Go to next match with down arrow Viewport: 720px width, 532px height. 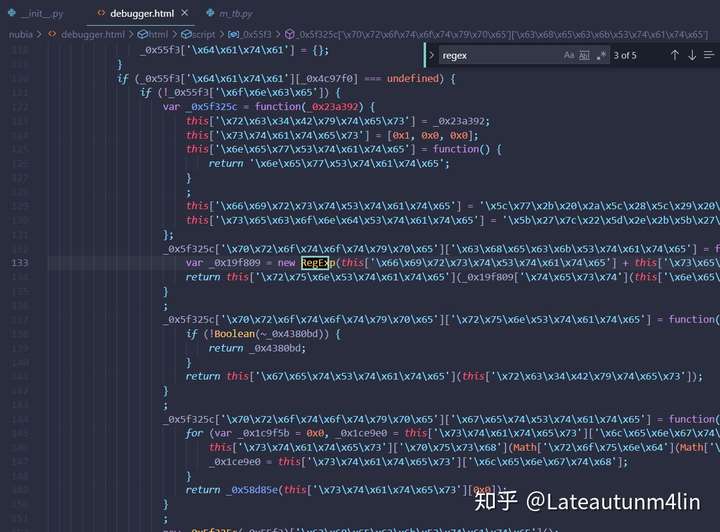coord(692,55)
